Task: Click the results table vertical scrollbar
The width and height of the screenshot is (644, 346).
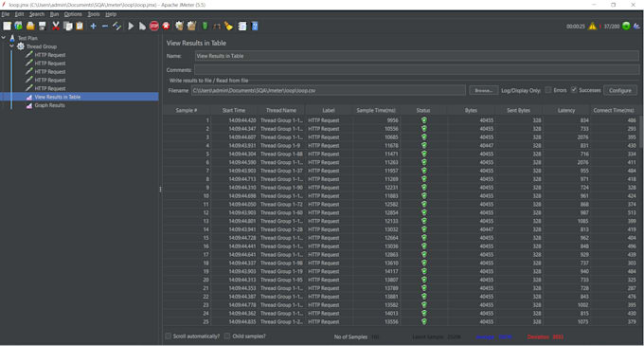Action: (641, 132)
